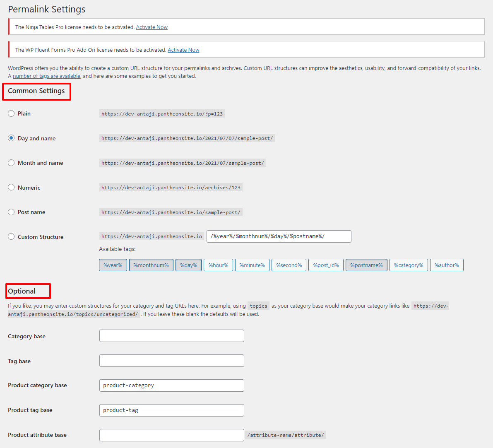The width and height of the screenshot is (493, 448).
Task: Click the Category base input field
Action: coord(171,335)
